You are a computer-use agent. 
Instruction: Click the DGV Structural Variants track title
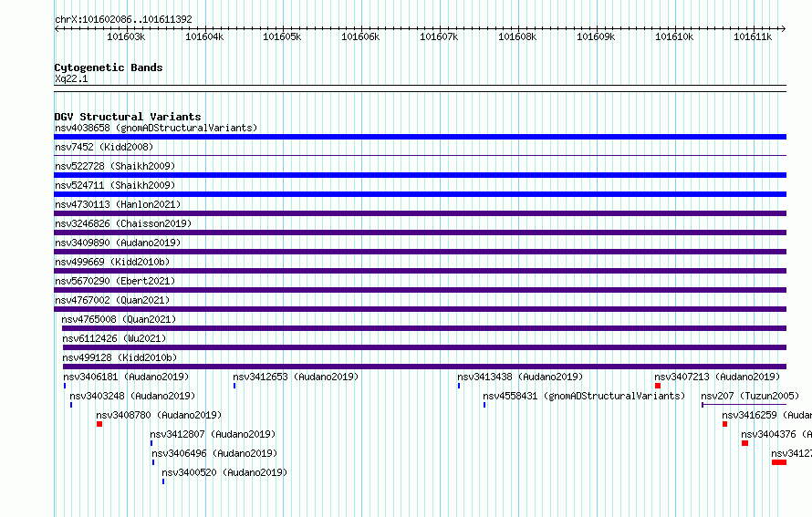128,117
